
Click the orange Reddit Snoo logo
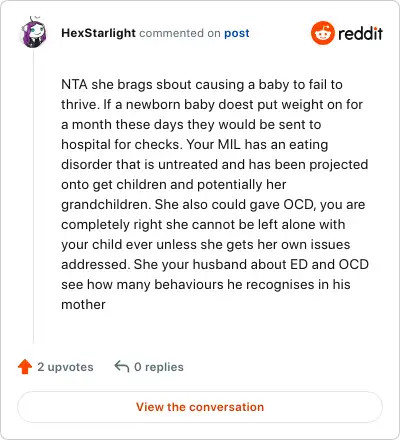[x=322, y=33]
